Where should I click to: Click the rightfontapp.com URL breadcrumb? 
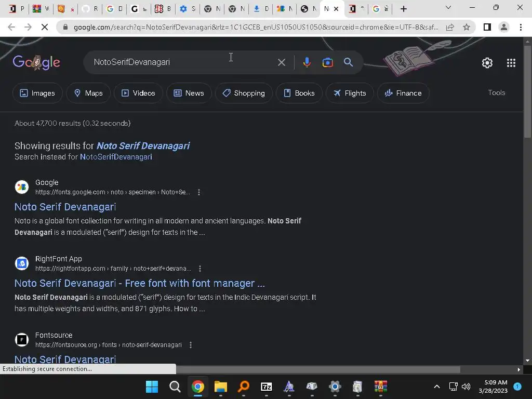[x=113, y=269]
